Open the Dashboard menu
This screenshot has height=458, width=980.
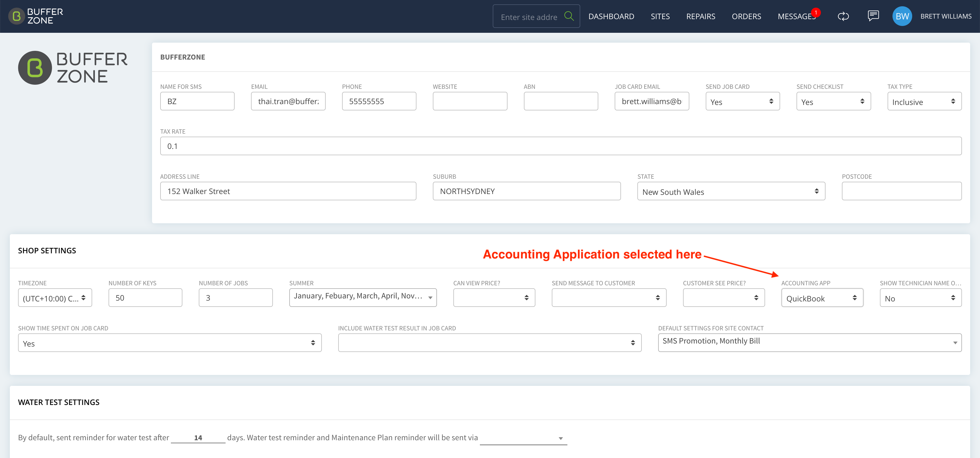click(611, 16)
